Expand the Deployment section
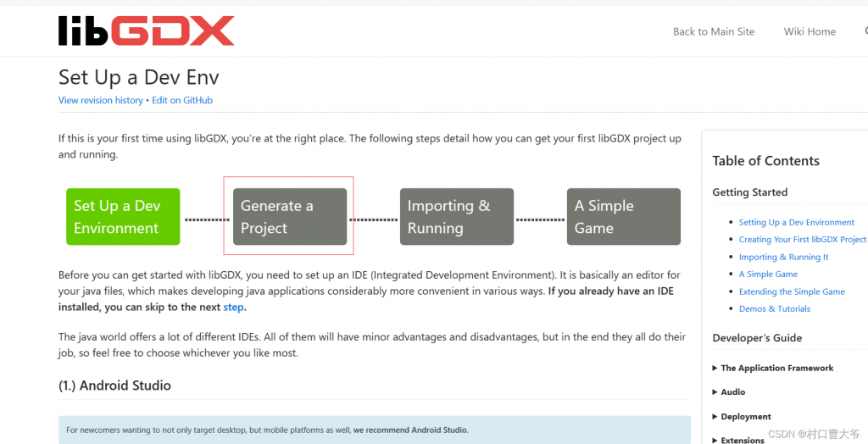 [x=745, y=417]
